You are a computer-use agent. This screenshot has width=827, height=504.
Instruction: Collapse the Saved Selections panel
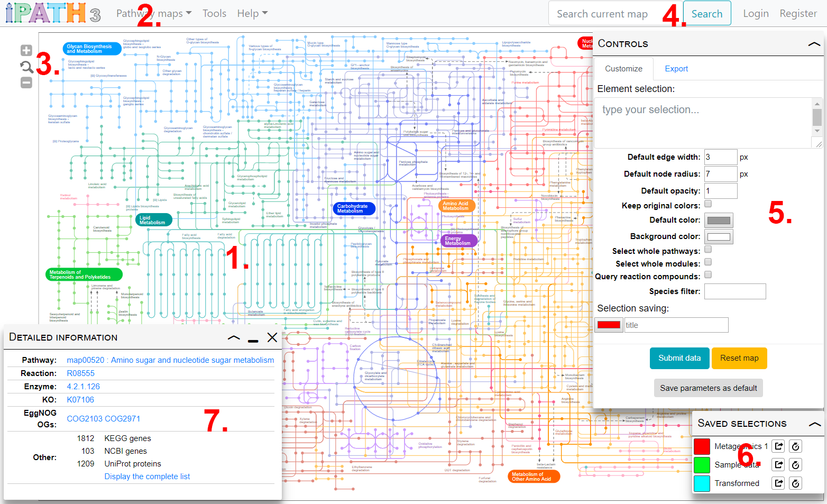814,424
